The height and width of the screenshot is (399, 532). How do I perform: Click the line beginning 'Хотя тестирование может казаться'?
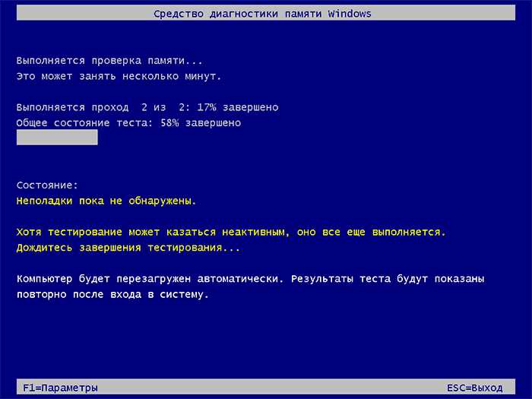click(x=231, y=233)
